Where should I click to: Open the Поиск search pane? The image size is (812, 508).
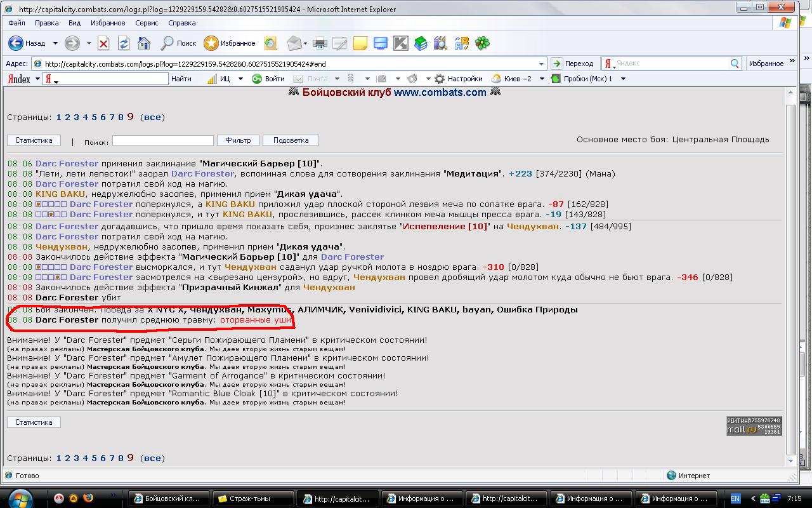click(x=178, y=43)
